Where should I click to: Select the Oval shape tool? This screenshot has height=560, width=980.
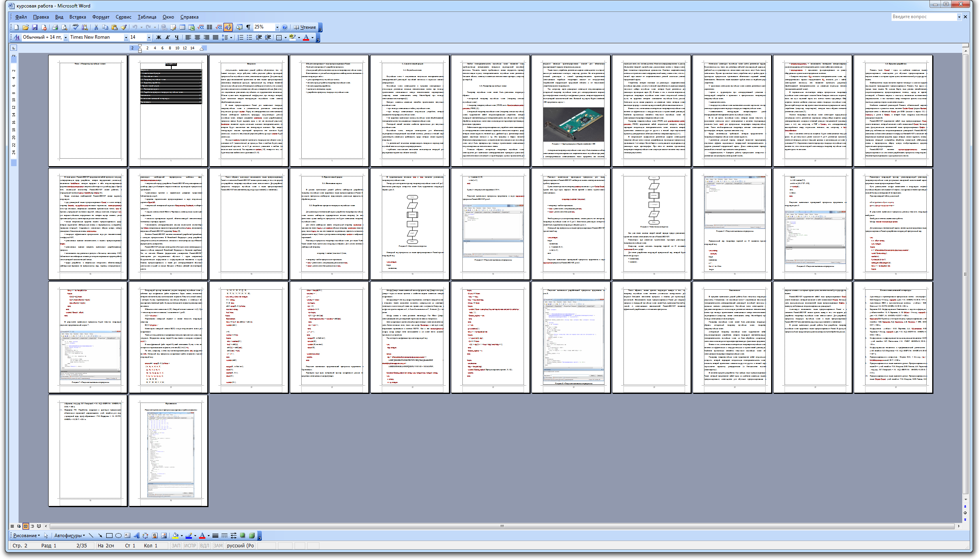[118, 536]
